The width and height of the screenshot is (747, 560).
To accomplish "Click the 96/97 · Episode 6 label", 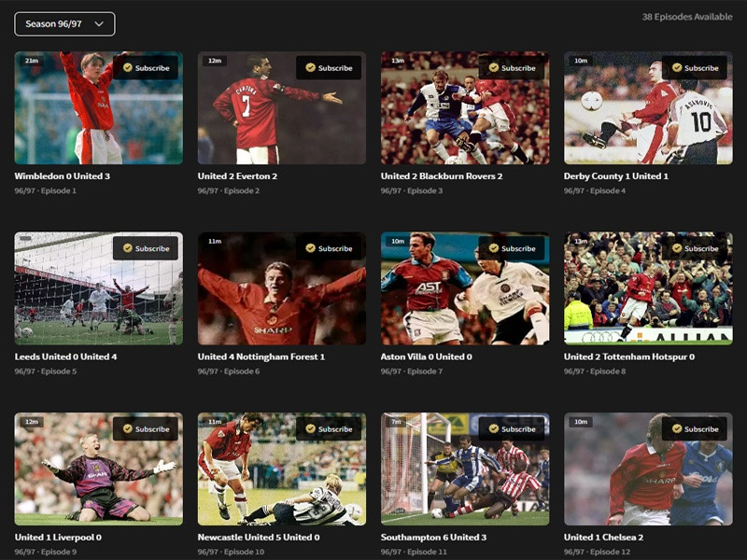I will (229, 371).
